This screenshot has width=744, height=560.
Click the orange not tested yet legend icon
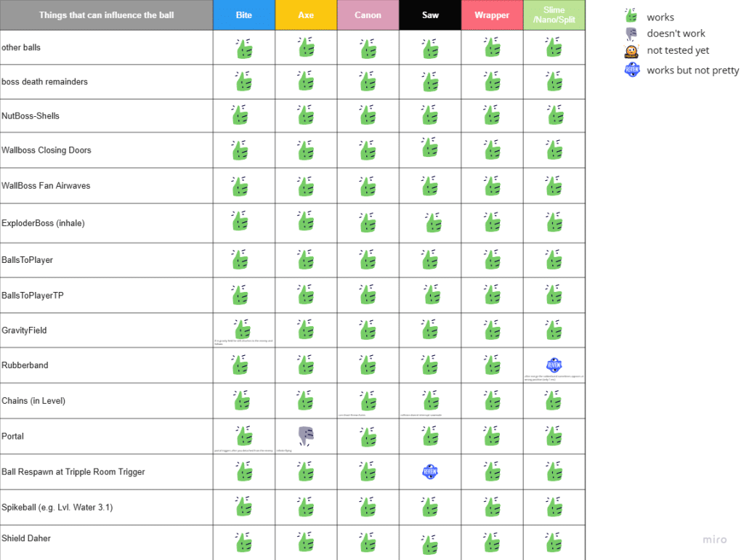pyautogui.click(x=632, y=51)
